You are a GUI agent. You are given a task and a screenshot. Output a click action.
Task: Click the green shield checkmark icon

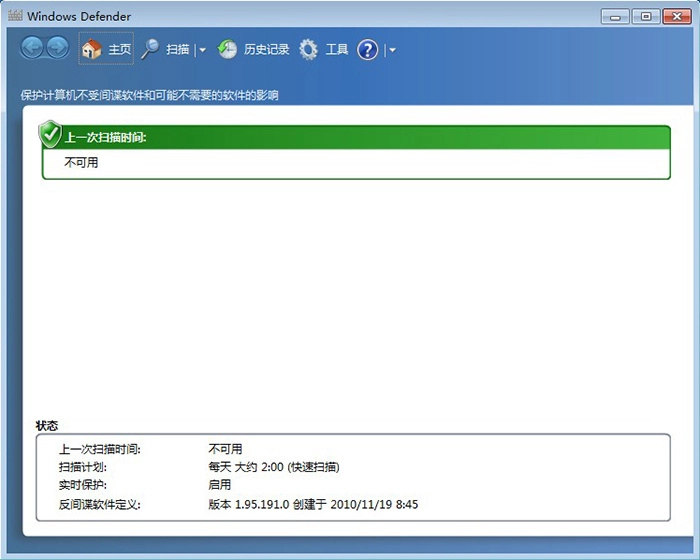tap(50, 134)
